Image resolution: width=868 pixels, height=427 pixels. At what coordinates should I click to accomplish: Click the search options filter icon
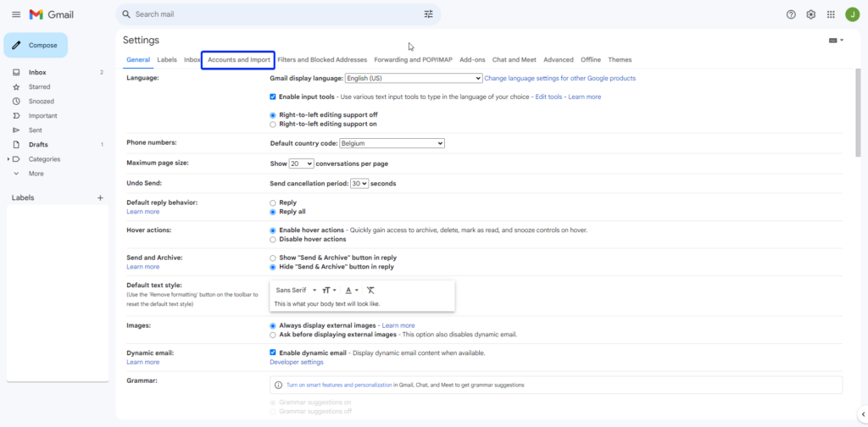tap(428, 14)
